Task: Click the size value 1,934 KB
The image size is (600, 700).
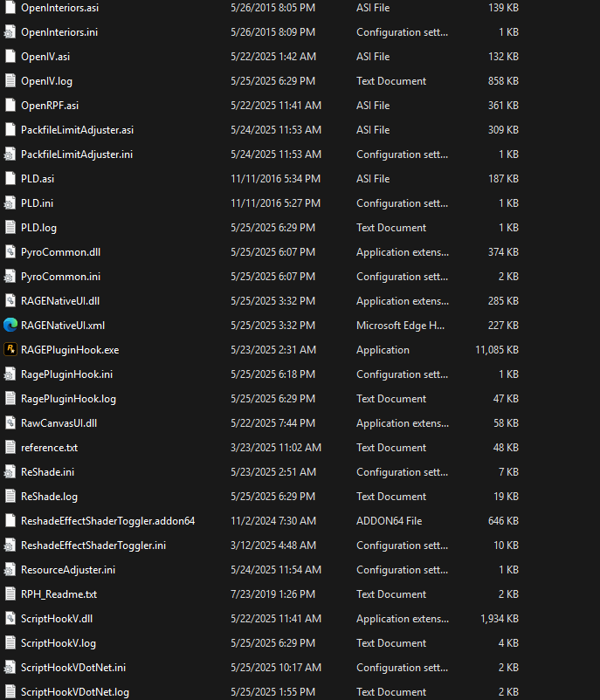Action: pos(500,619)
